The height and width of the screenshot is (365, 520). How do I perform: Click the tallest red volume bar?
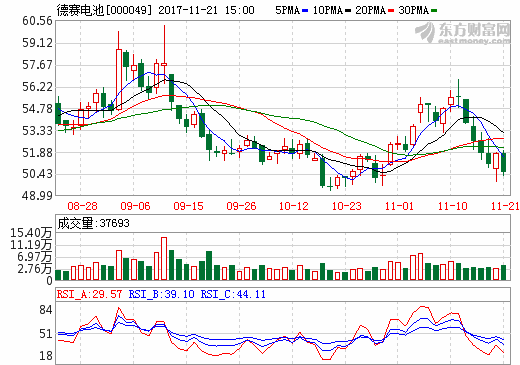[x=164, y=259]
